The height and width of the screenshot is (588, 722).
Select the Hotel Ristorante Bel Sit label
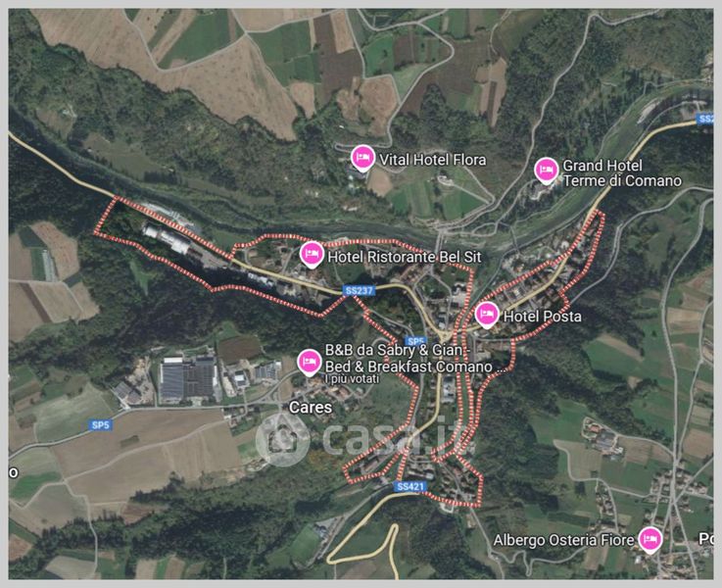coord(405,257)
